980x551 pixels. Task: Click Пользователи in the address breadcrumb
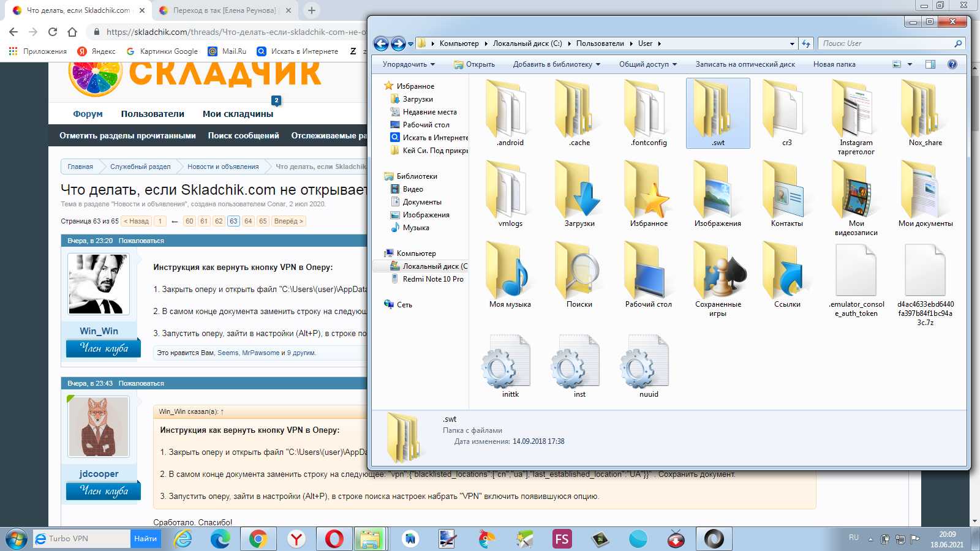600,43
